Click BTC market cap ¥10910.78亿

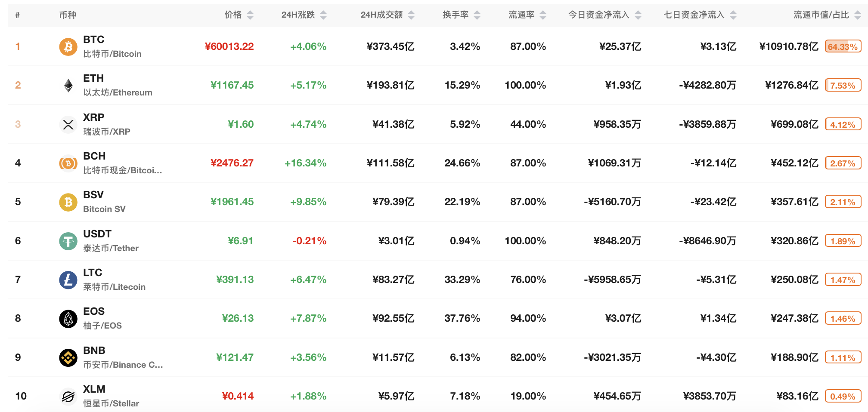pos(789,46)
